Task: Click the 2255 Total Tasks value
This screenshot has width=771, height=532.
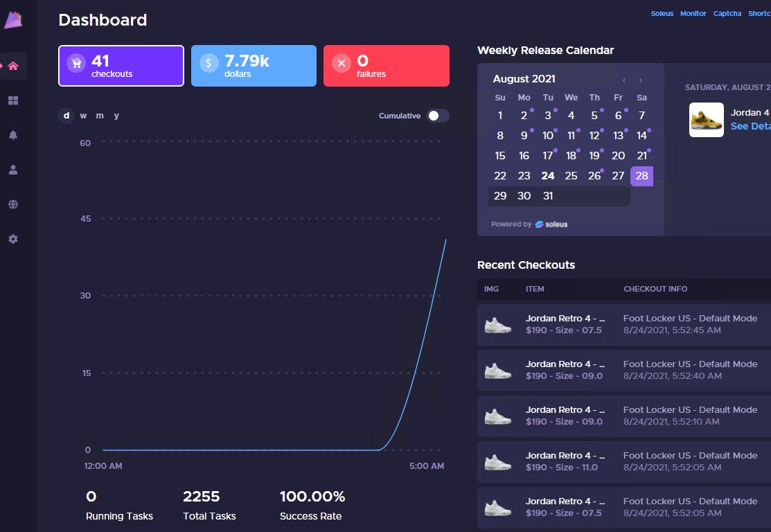Action: click(x=201, y=497)
